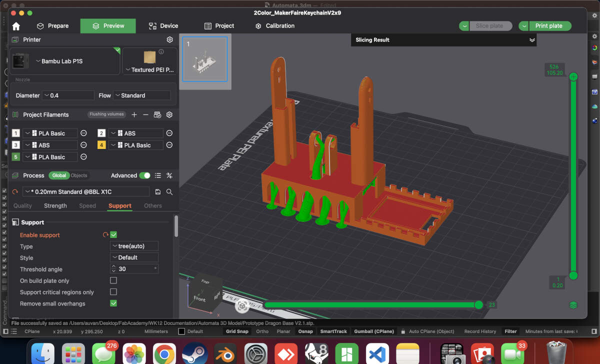Switch to the Project tab
The height and width of the screenshot is (364, 600).
tap(219, 26)
